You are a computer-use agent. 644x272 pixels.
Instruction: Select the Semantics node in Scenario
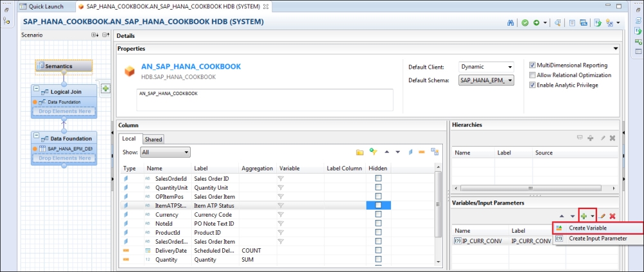click(64, 66)
